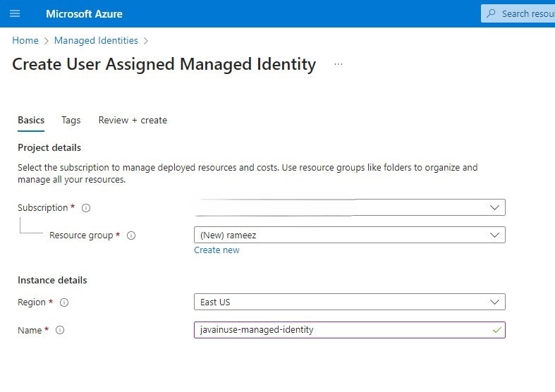
Task: Click Create User Assigned Managed Identity title
Action: [x=164, y=65]
